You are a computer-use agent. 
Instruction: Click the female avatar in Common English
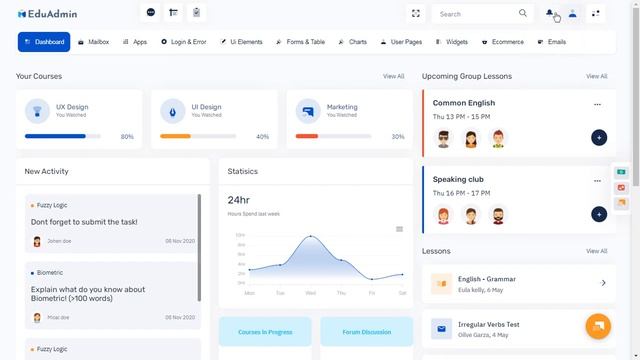[x=471, y=139]
